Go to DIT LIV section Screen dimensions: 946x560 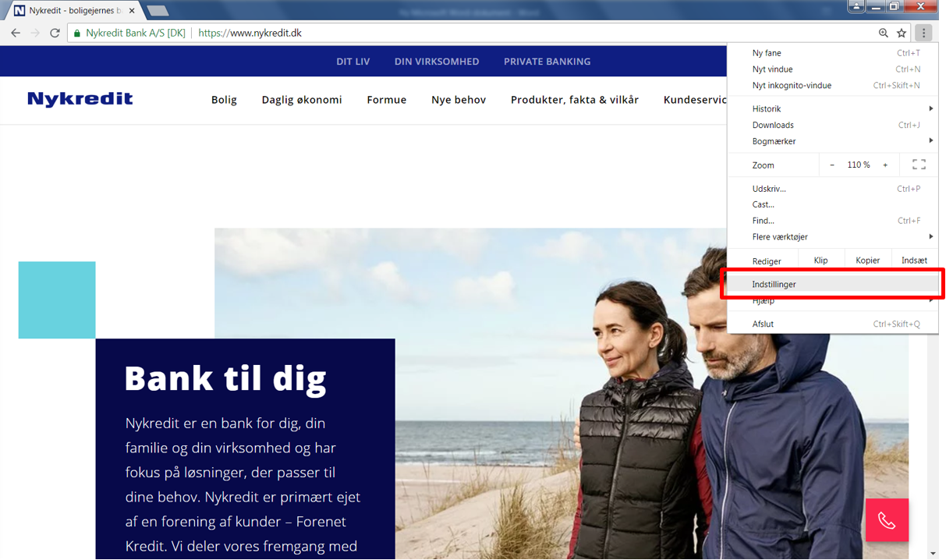[353, 62]
